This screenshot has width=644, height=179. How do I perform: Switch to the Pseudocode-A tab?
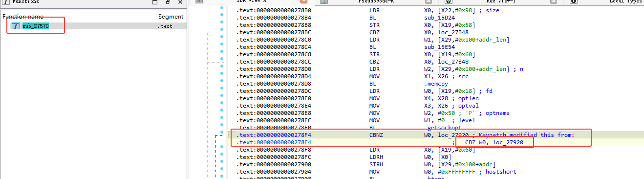coord(376,1)
